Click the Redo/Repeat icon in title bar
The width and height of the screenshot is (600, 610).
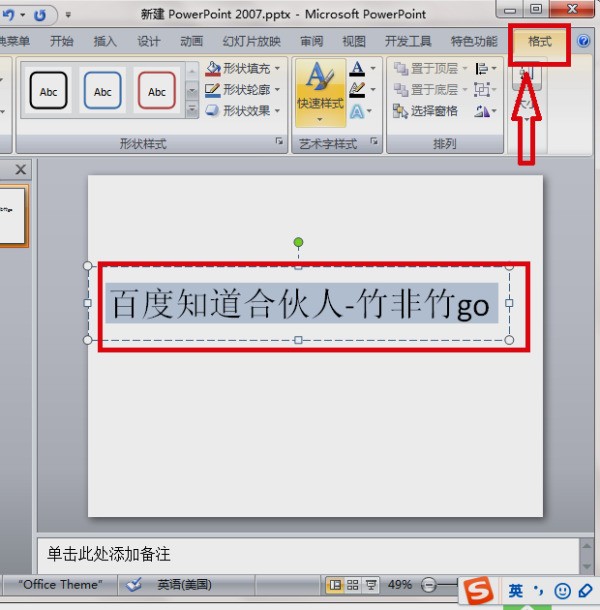40,15
